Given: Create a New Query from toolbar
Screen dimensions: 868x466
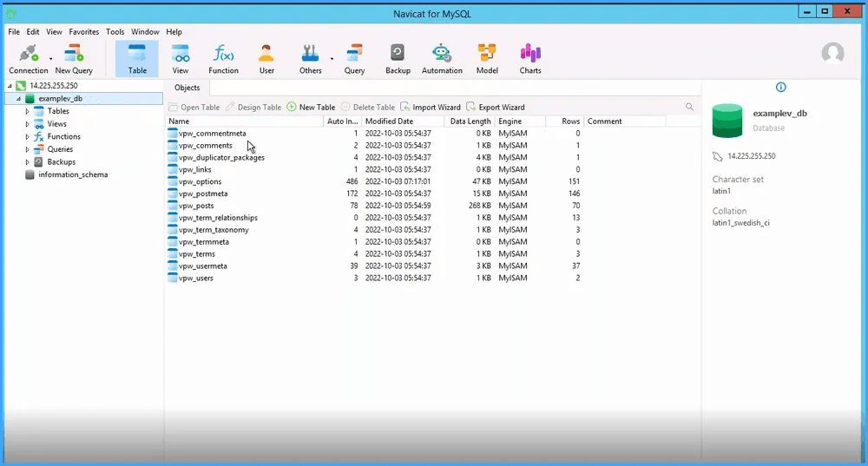Looking at the screenshot, I should pos(74,59).
